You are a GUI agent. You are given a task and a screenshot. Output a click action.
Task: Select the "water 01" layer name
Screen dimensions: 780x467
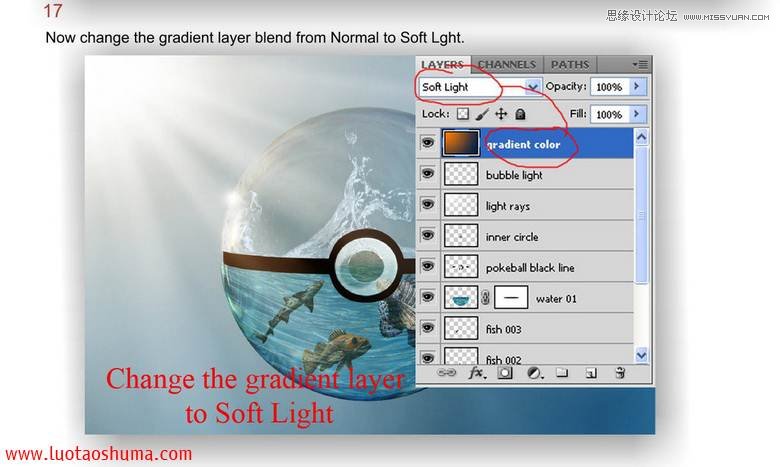pyautogui.click(x=556, y=299)
